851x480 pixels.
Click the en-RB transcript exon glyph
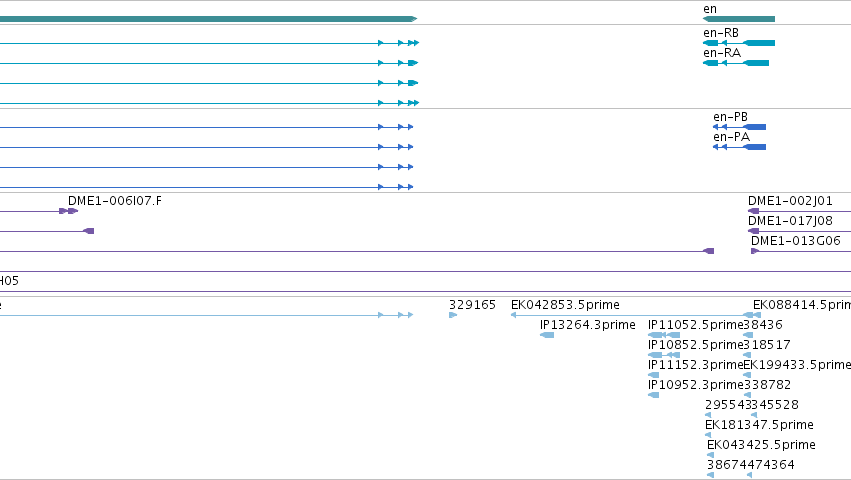739,43
